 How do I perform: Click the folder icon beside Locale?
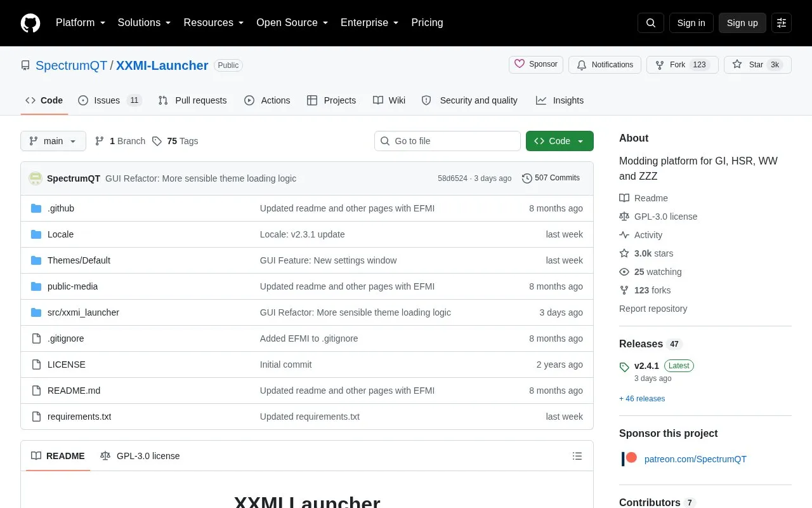(x=36, y=234)
